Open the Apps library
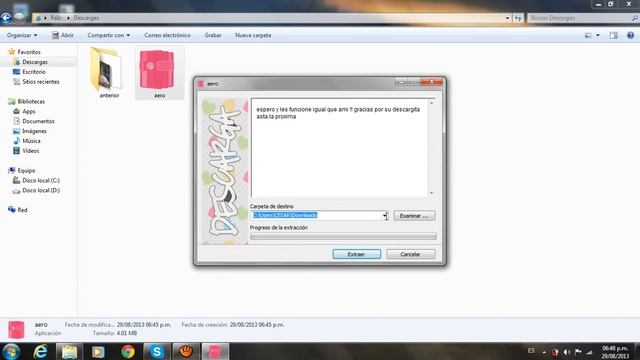 click(x=29, y=111)
